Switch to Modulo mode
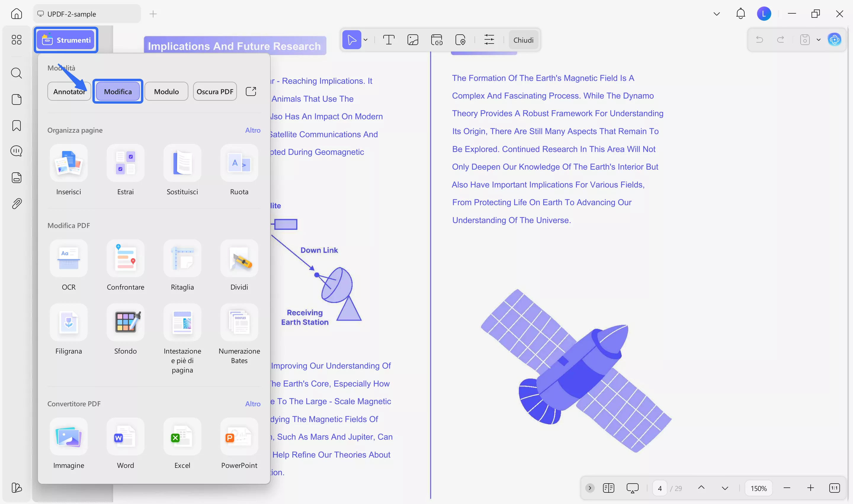Viewport: 853px width, 504px height. point(166,91)
